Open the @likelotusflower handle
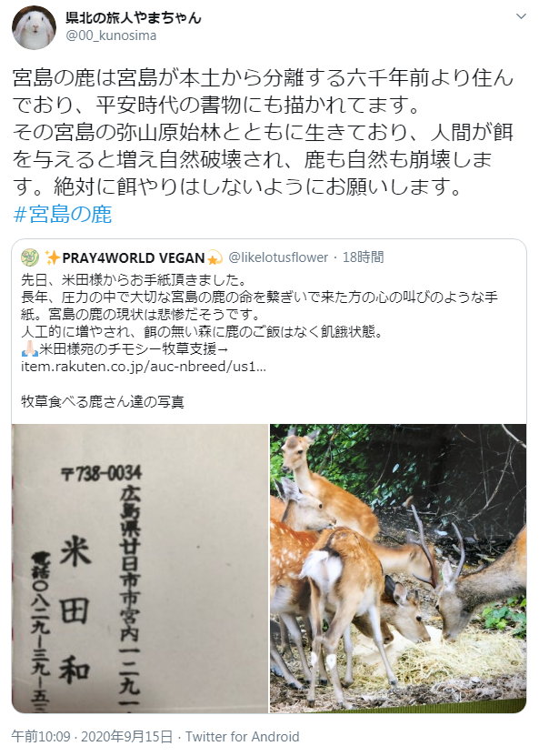The height and width of the screenshot is (756, 539). pos(278,257)
